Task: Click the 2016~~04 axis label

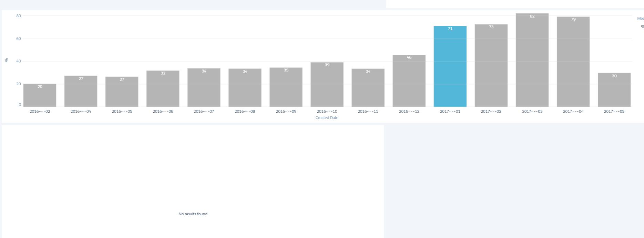Action: pos(81,111)
